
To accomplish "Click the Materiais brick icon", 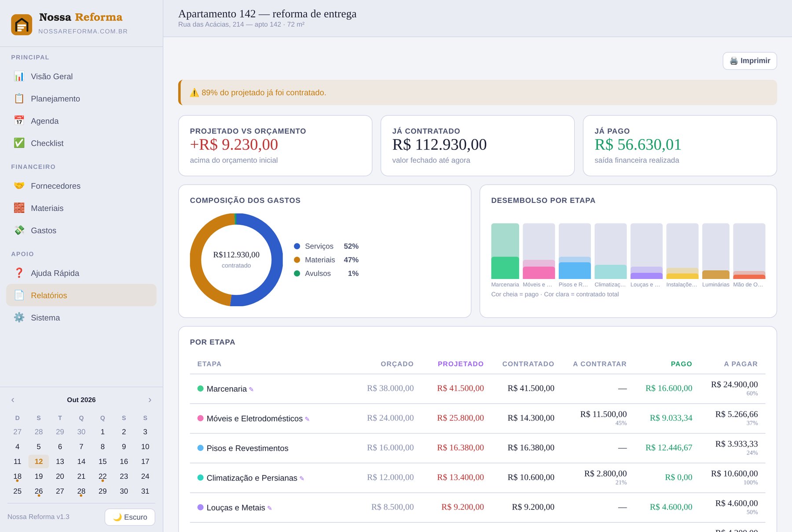I will tap(19, 208).
